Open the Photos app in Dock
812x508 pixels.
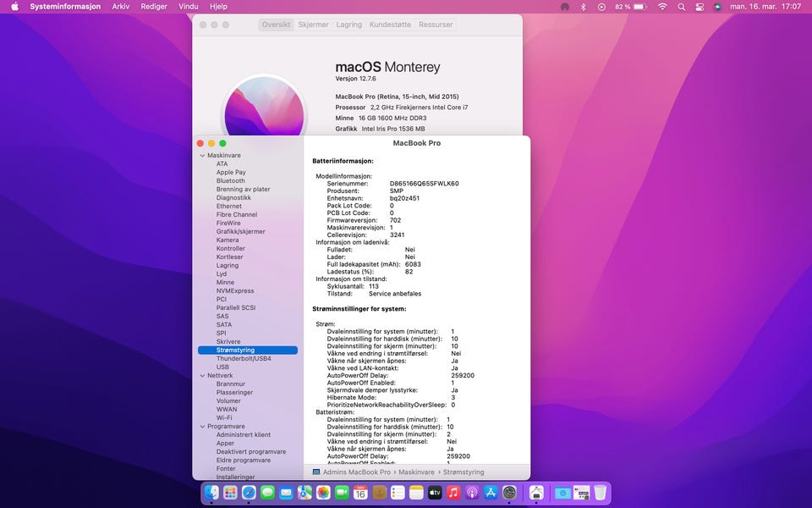click(323, 492)
